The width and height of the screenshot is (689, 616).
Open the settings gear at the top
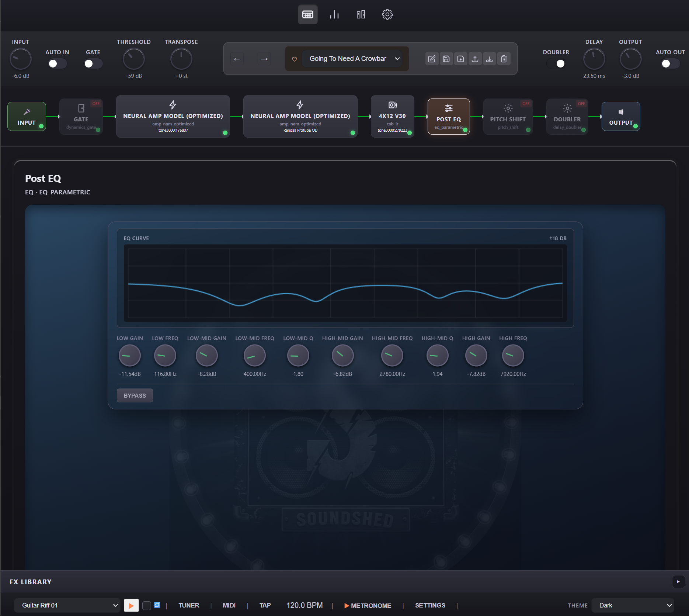(x=387, y=14)
